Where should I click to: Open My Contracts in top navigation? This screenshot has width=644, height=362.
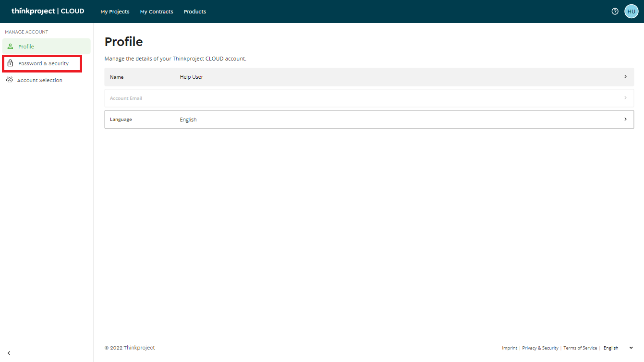[x=157, y=12]
